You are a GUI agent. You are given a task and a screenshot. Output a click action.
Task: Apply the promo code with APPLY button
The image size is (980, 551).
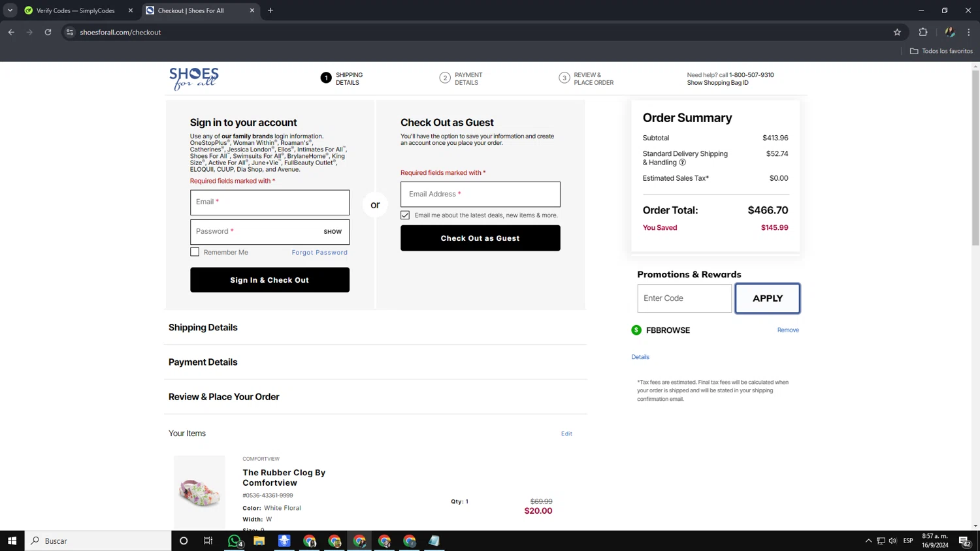tap(768, 298)
